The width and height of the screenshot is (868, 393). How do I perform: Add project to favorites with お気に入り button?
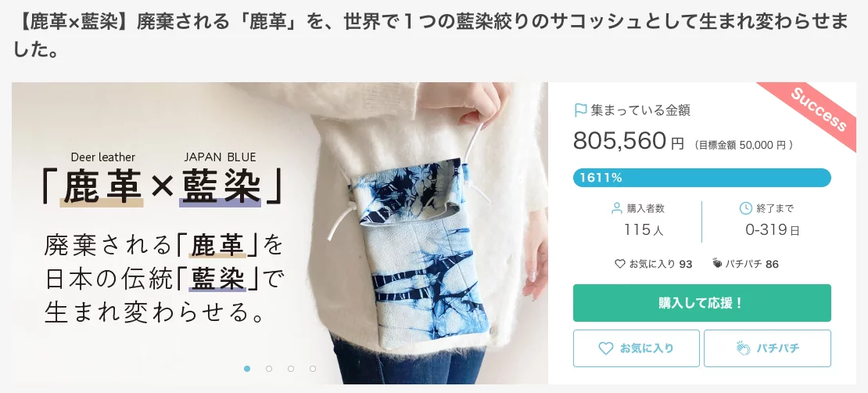coord(637,348)
